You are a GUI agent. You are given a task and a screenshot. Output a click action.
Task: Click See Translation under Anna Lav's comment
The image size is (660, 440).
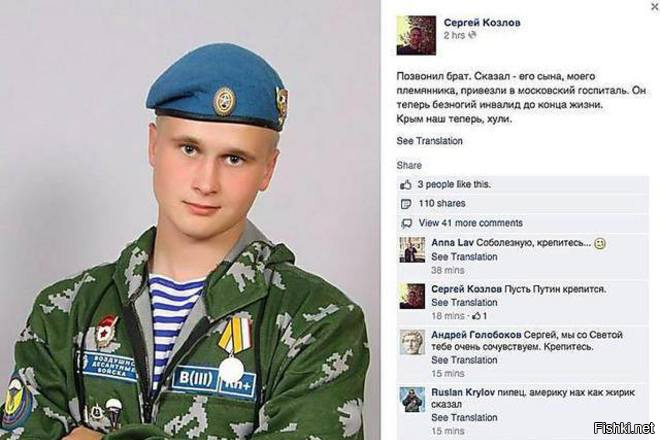pyautogui.click(x=464, y=257)
